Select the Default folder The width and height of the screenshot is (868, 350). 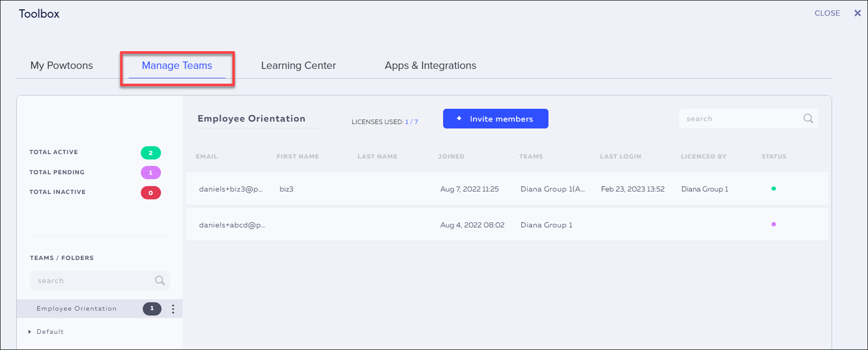pos(50,332)
